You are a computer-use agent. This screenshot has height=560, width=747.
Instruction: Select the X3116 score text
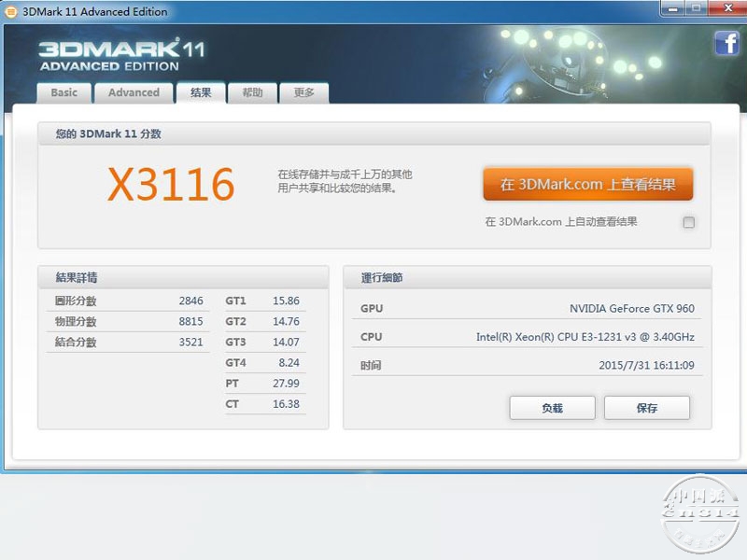pos(171,184)
